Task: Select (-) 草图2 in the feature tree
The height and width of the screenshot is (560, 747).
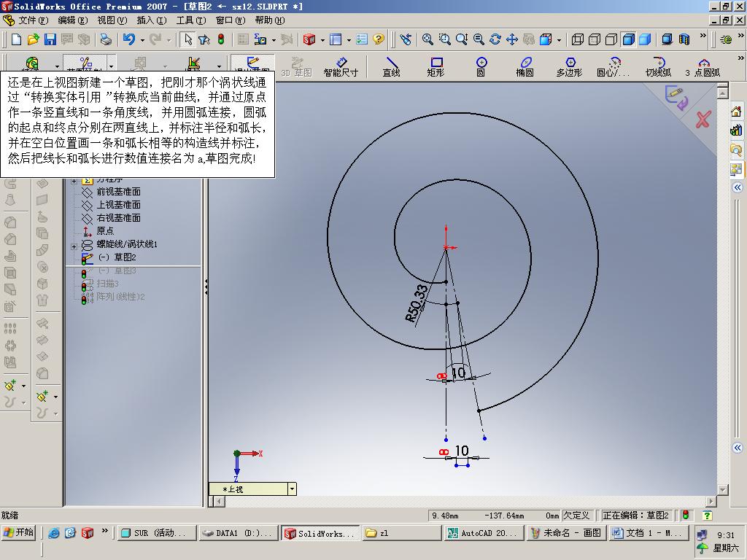Action: 117,257
